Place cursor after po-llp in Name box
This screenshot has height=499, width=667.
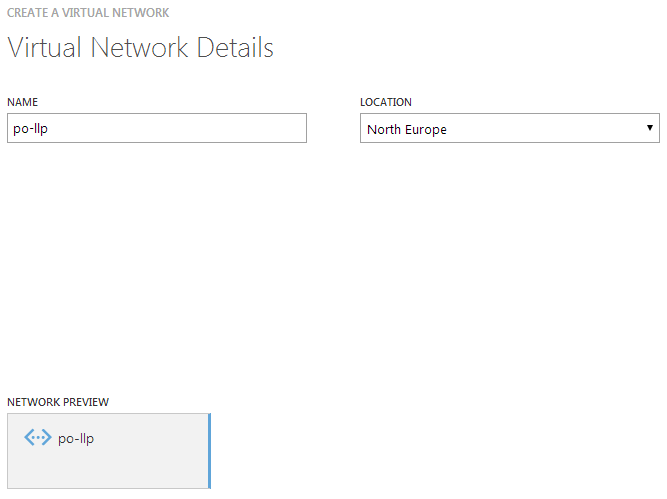49,128
